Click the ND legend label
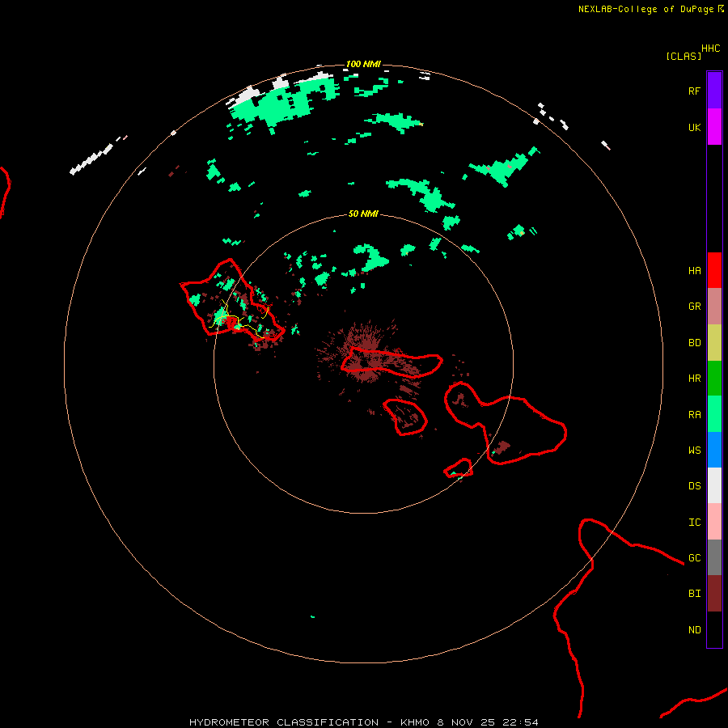 [x=695, y=630]
